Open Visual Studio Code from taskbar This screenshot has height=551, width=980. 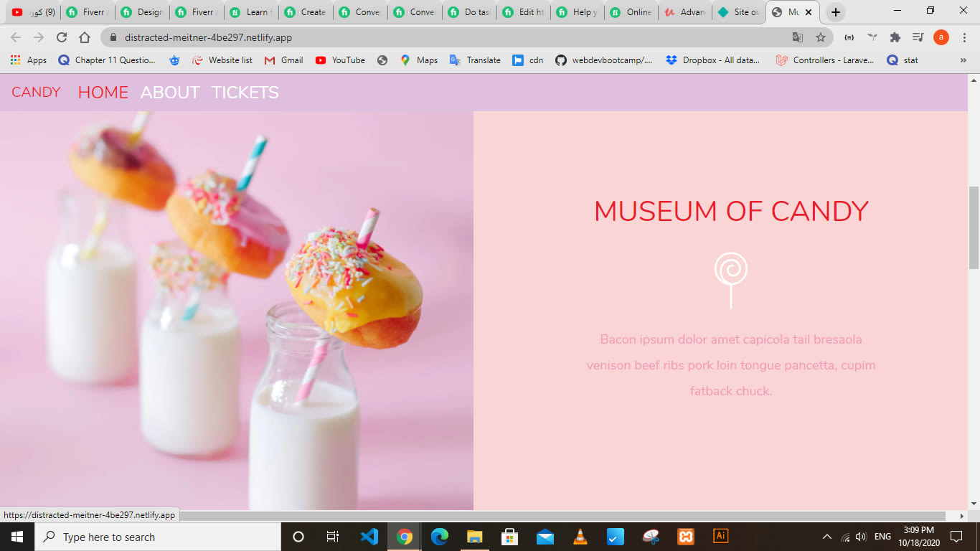(369, 537)
